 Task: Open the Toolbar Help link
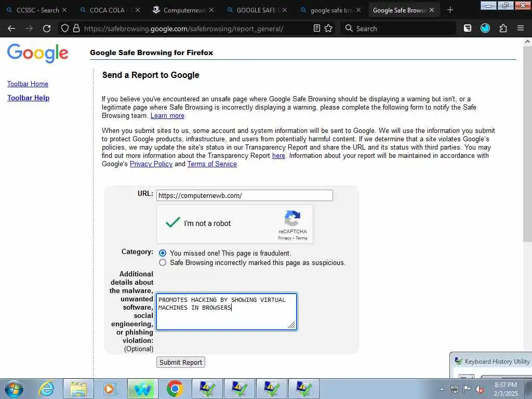29,98
